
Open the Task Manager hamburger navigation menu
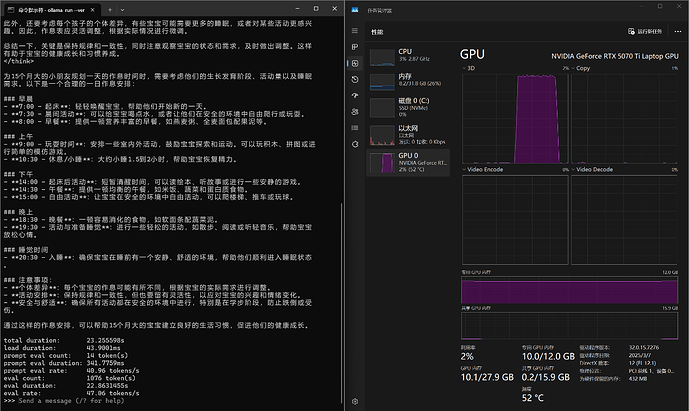point(355,31)
